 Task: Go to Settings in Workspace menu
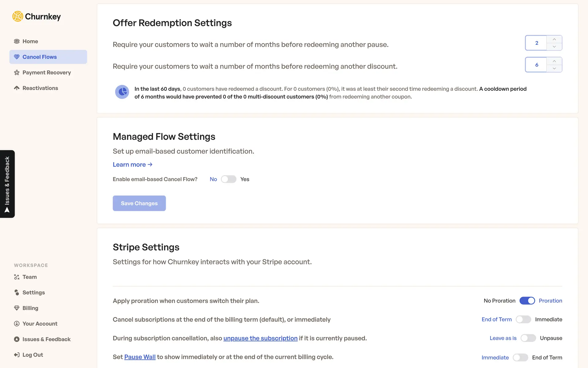tap(33, 293)
